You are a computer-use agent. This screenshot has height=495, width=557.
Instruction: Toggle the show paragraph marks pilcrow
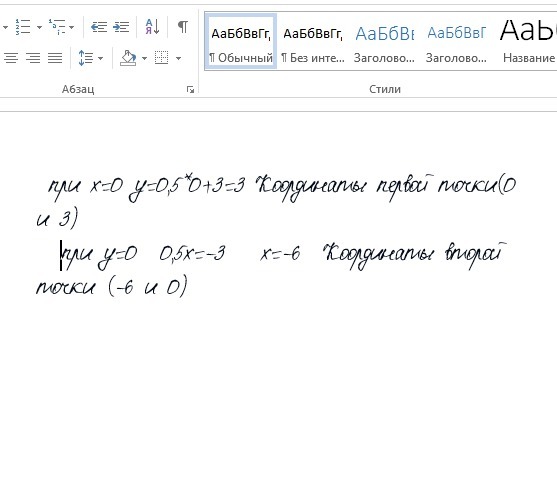point(183,27)
